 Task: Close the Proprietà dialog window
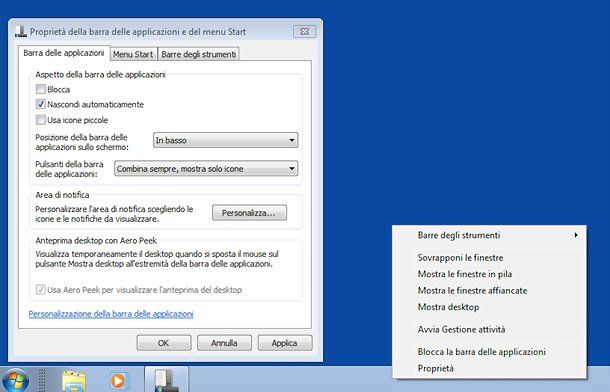pyautogui.click(x=304, y=32)
